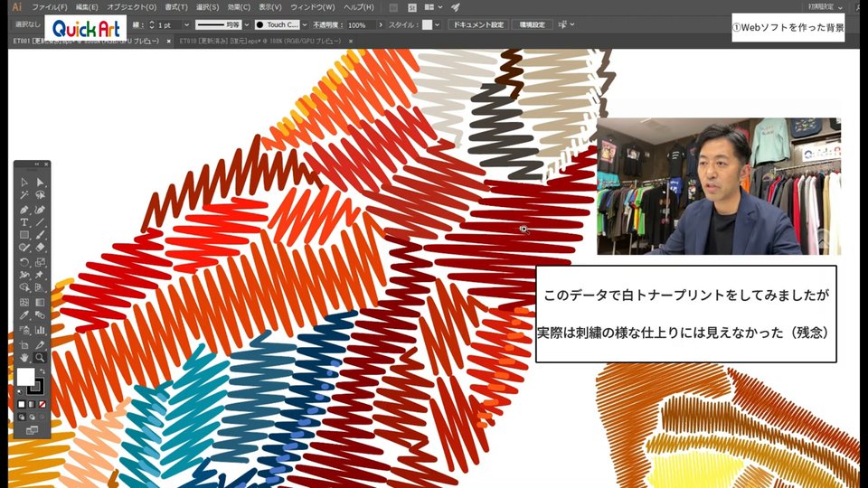Close the ET010 document tab
Screen dimensions: 868x488
point(351,41)
